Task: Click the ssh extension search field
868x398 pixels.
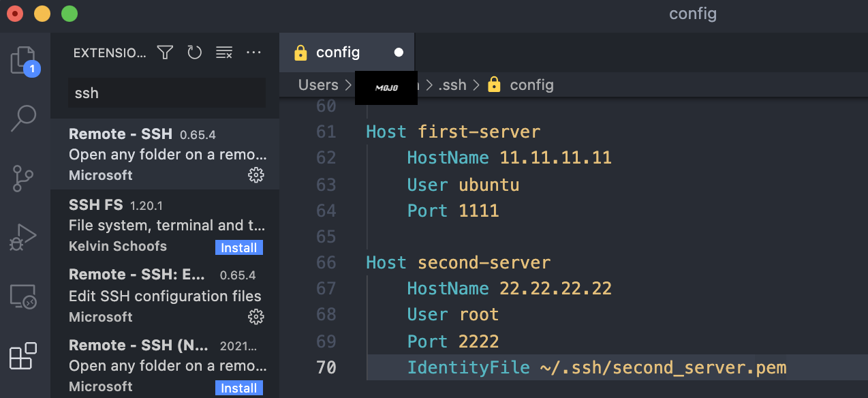Action: click(167, 93)
